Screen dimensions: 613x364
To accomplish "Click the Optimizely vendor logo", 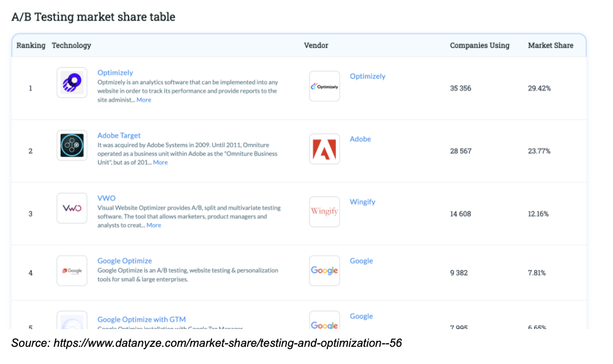I will coord(324,86).
